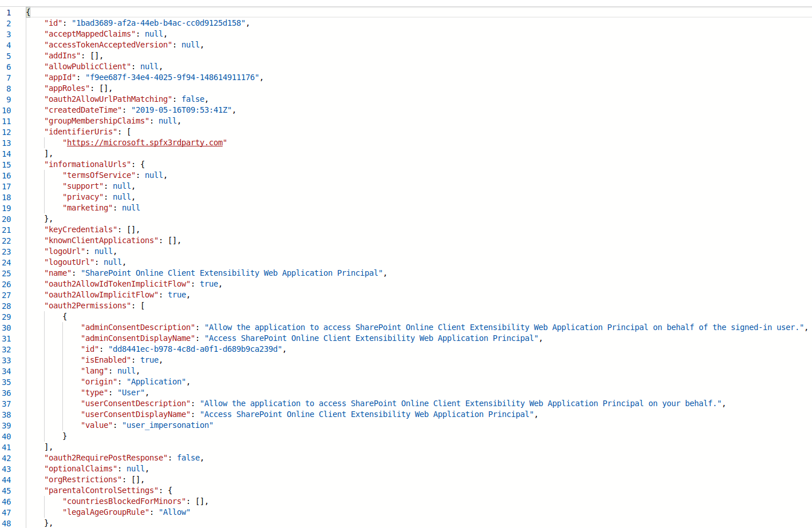Click the "appId" key on line 7
Viewport: 812px width, 528px height.
click(60, 77)
